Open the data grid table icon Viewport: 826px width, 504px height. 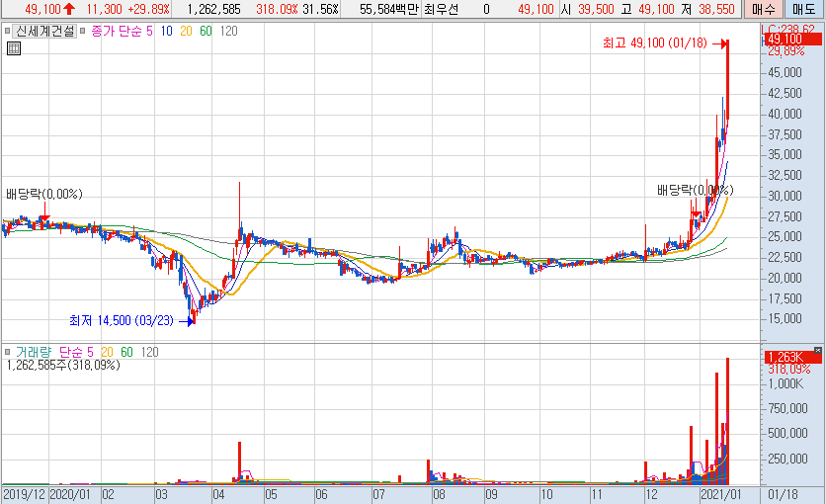(x=14, y=49)
